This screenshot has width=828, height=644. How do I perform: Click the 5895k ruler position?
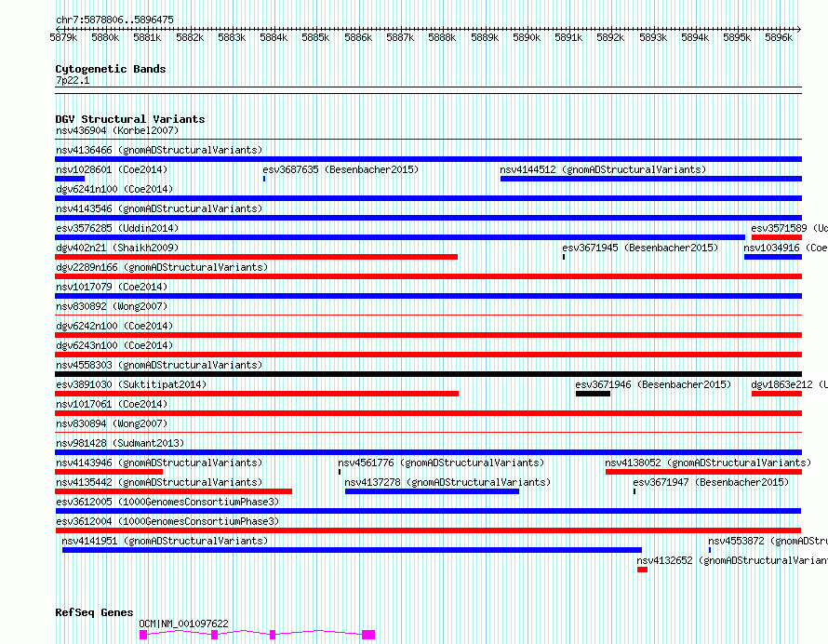tap(737, 37)
